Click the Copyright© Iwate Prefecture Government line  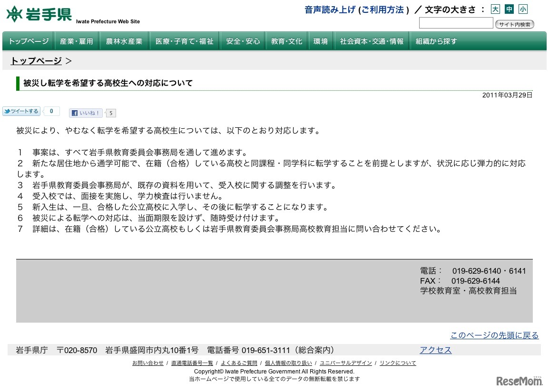(274, 372)
